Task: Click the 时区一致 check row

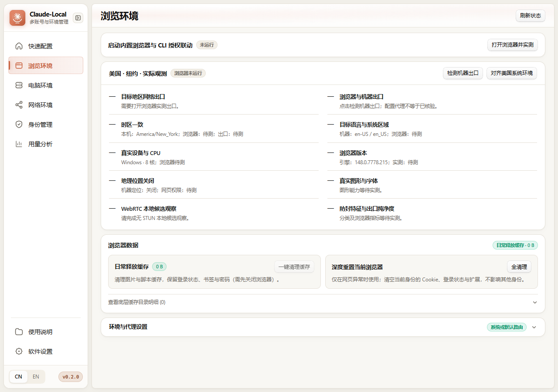Action: pos(214,129)
